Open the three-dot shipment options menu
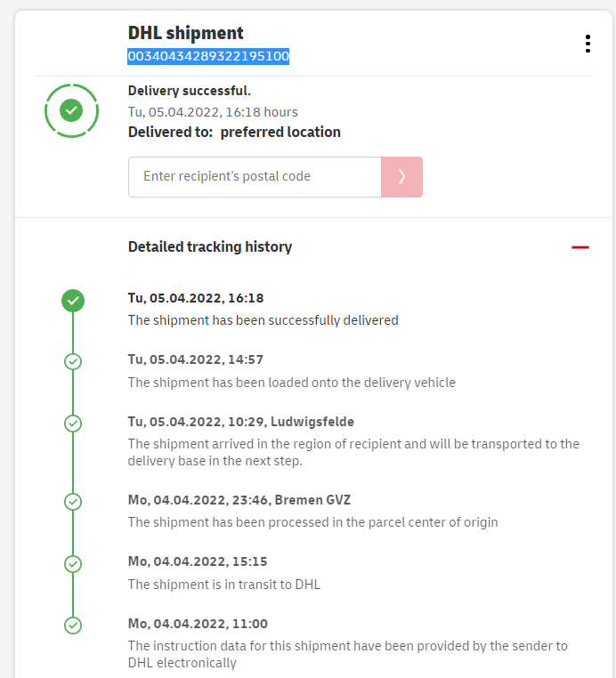The height and width of the screenshot is (678, 616). (588, 44)
